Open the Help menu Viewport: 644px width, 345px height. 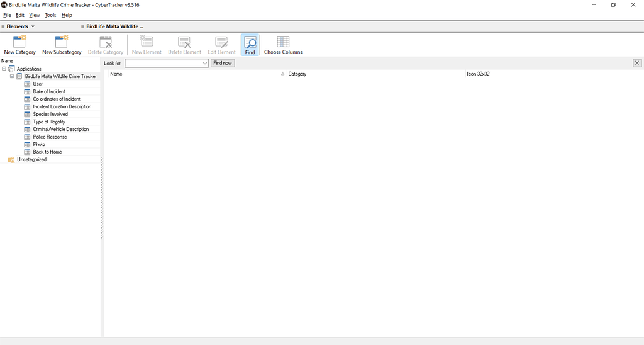tap(67, 15)
